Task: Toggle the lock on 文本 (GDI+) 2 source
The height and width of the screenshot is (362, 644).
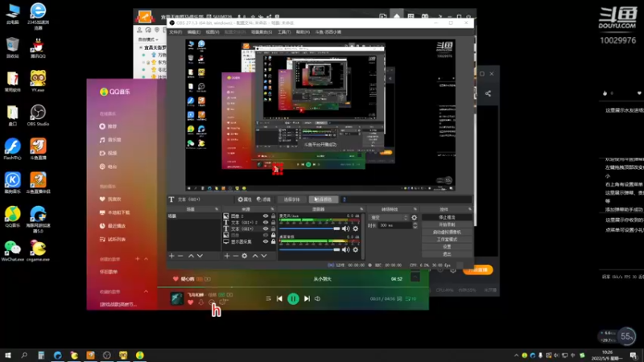Action: point(273,223)
